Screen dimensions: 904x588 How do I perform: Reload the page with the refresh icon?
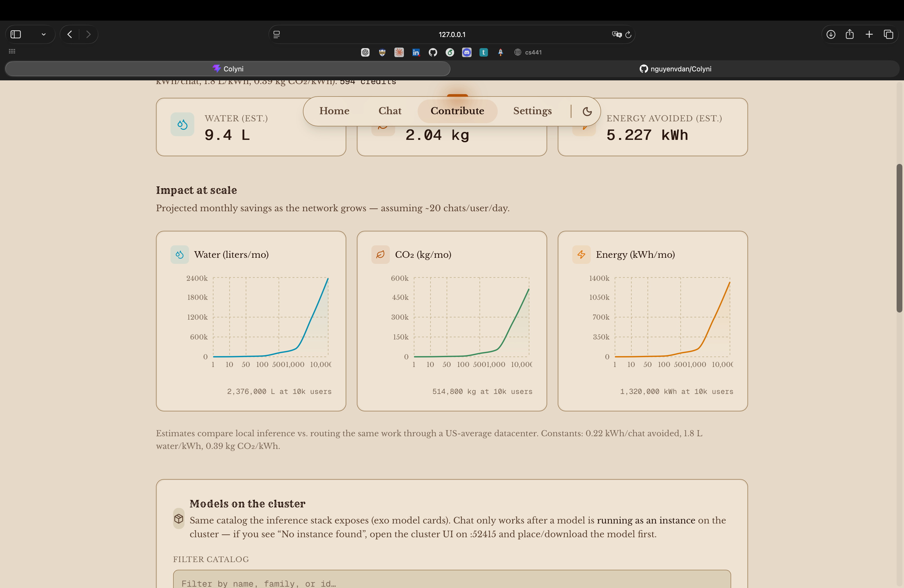click(x=628, y=35)
